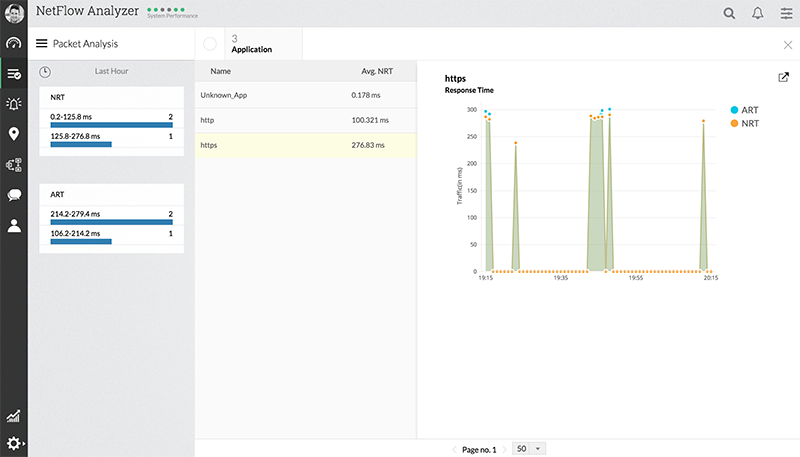Select the Last Hour time range
The image size is (800, 457).
tap(110, 71)
